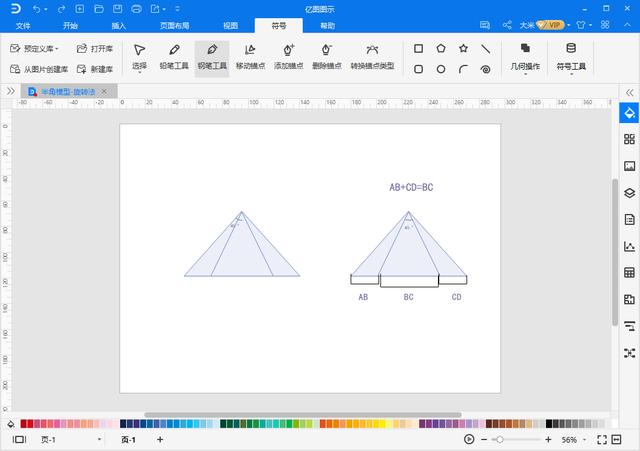Click the zoom slider handle
640x451 pixels.
(499, 440)
